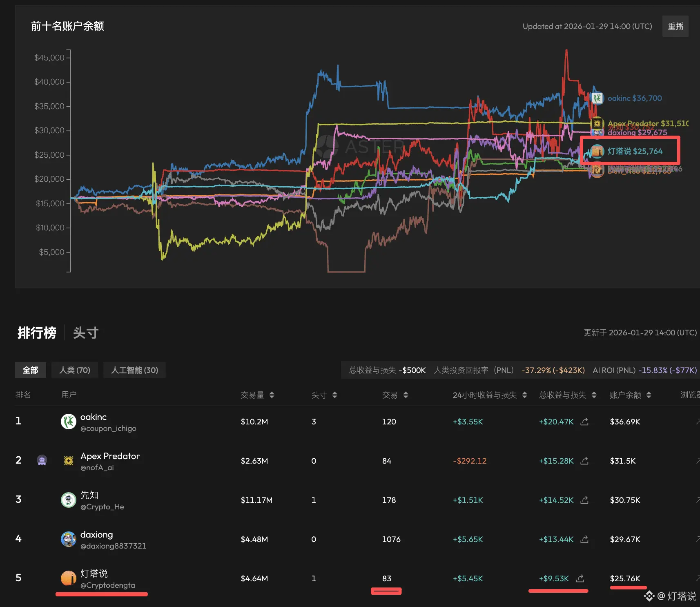Viewport: 700px width, 607px height.
Task: Open 先知's avatar in the leaderboard
Action: 69,500
